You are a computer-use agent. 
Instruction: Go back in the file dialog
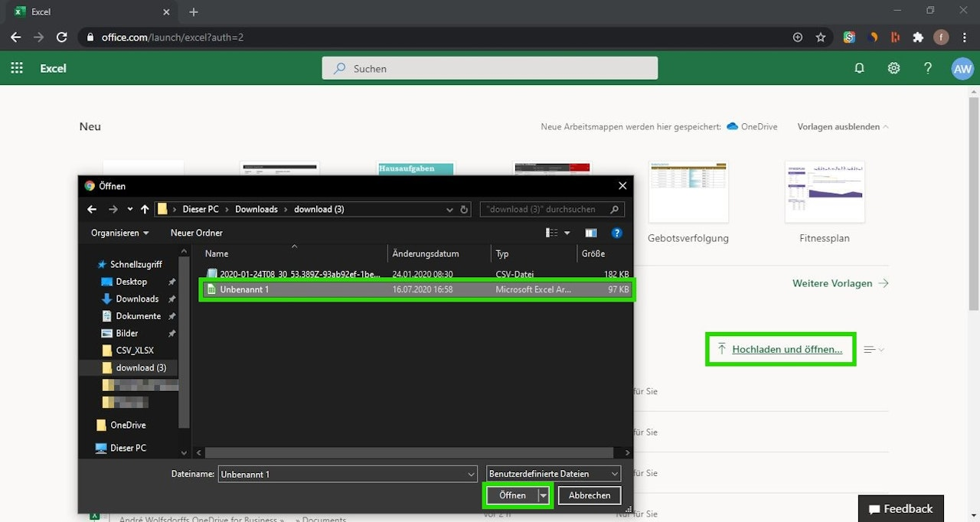92,209
